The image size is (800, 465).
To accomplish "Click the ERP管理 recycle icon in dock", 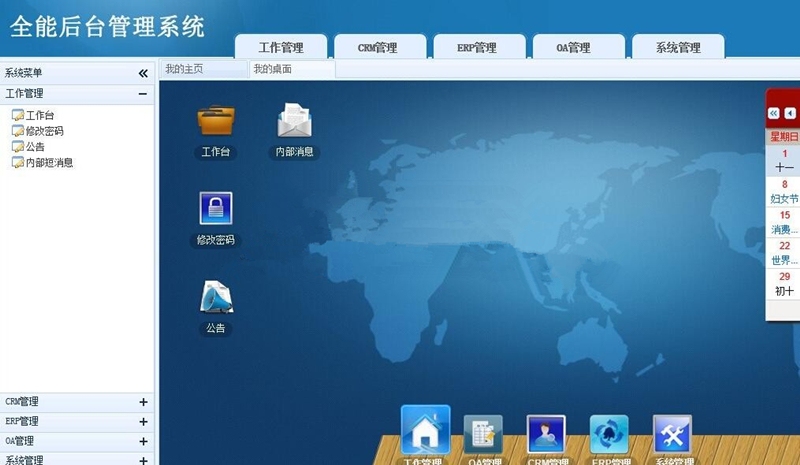I will coord(609,434).
